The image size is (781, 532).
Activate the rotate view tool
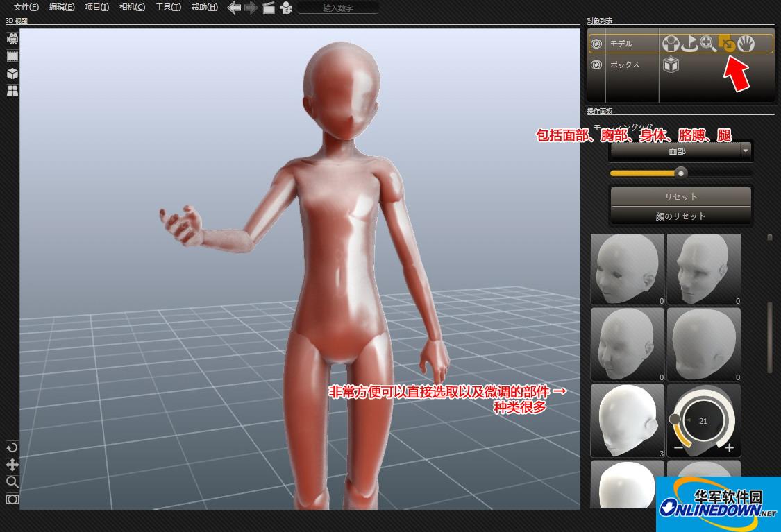(12, 447)
